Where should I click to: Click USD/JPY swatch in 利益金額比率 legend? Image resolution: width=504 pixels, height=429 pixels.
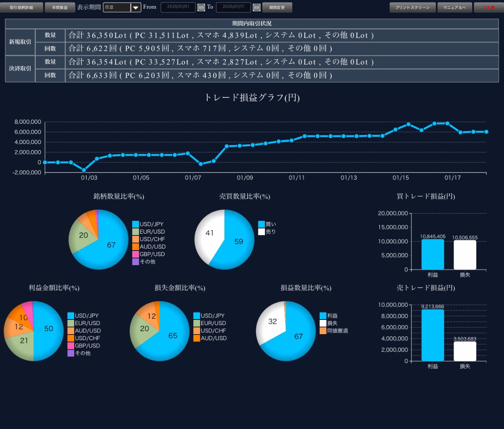[71, 316]
